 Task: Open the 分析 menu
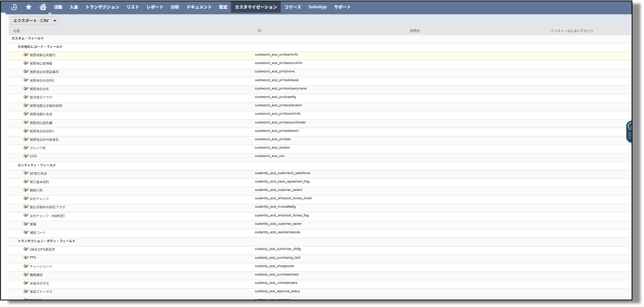click(175, 7)
